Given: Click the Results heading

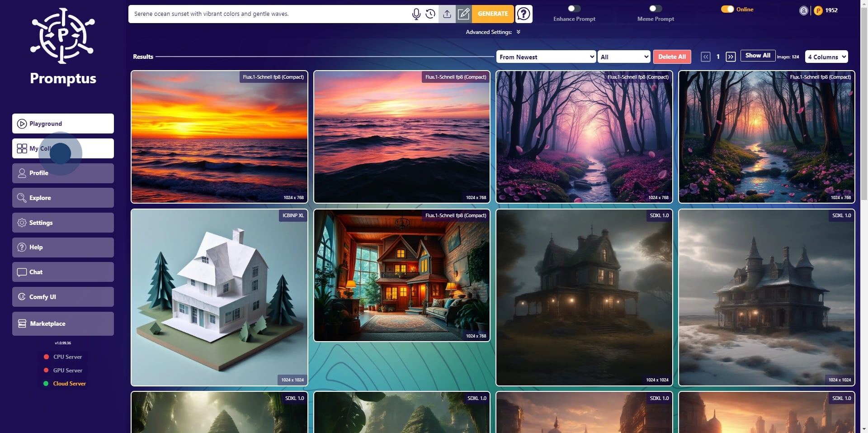Looking at the screenshot, I should pyautogui.click(x=143, y=57).
